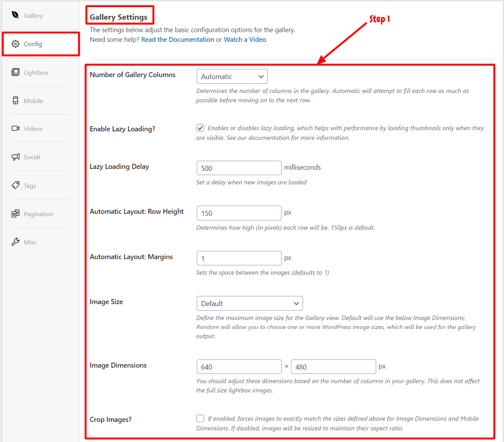Image resolution: width=504 pixels, height=442 pixels.
Task: Switch to the Gallery tab label
Action: pos(33,16)
